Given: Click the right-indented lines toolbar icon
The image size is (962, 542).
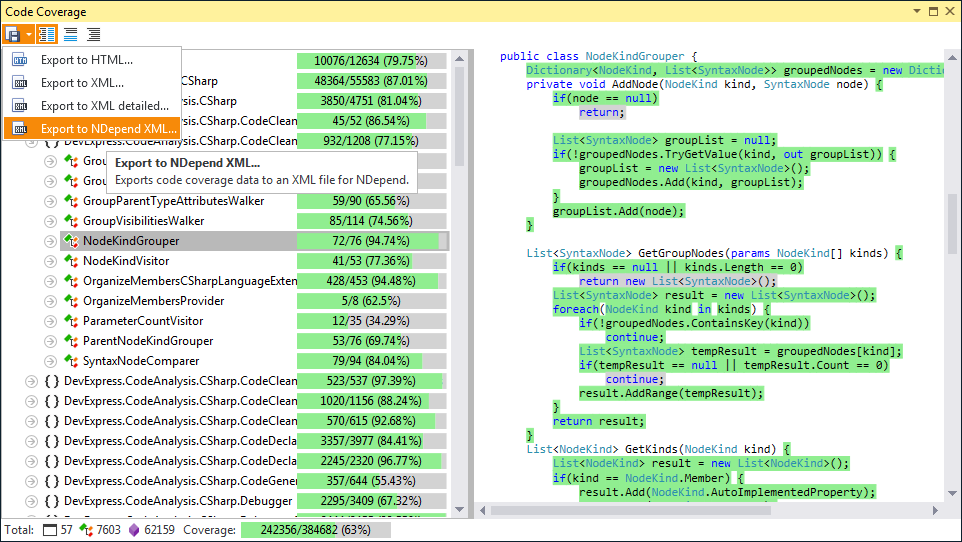Looking at the screenshot, I should [94, 34].
